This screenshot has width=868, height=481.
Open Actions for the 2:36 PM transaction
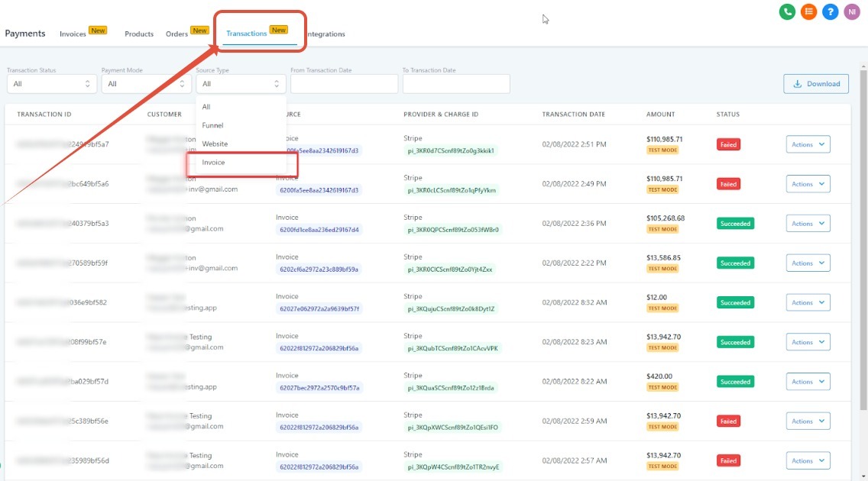pos(808,224)
